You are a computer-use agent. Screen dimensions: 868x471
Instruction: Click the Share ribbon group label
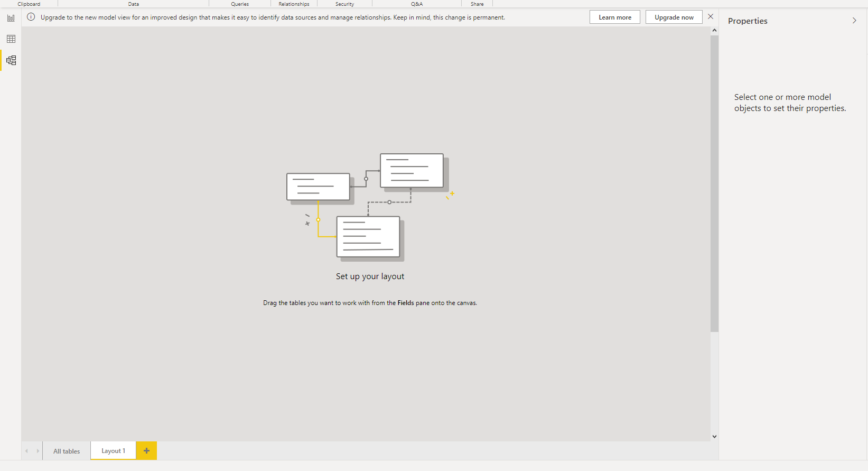(477, 4)
